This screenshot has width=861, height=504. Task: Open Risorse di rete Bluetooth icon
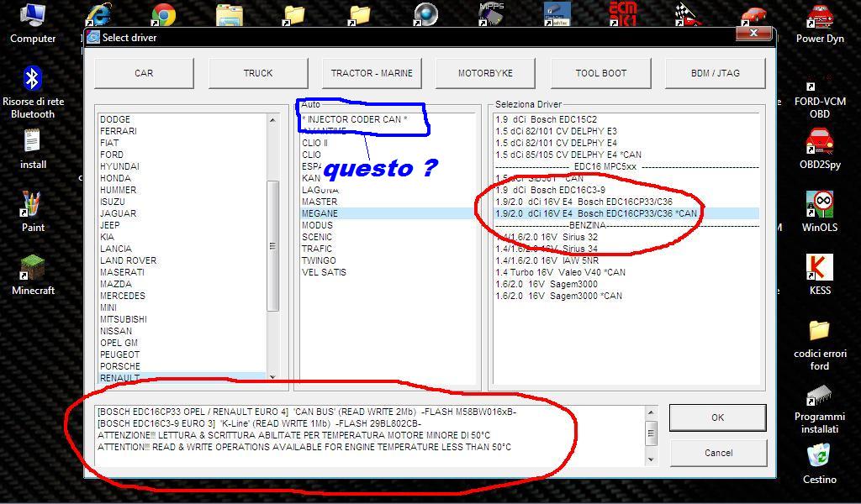click(33, 92)
